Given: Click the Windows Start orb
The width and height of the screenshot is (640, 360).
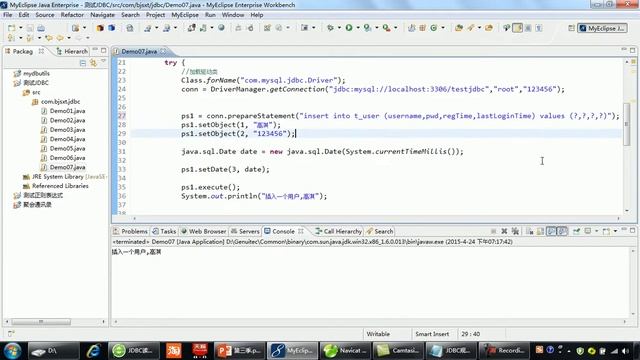Looking at the screenshot, I should pyautogui.click(x=12, y=351).
